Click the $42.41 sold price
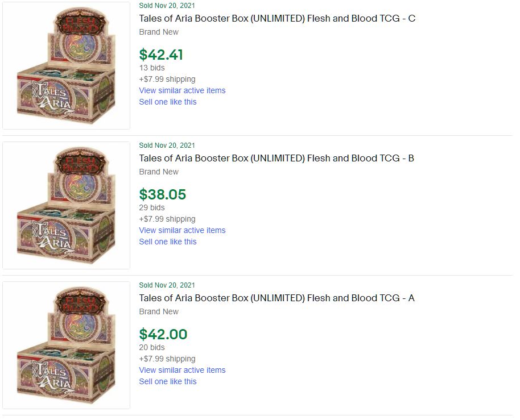Image resolution: width=520 pixels, height=420 pixels. coord(161,55)
